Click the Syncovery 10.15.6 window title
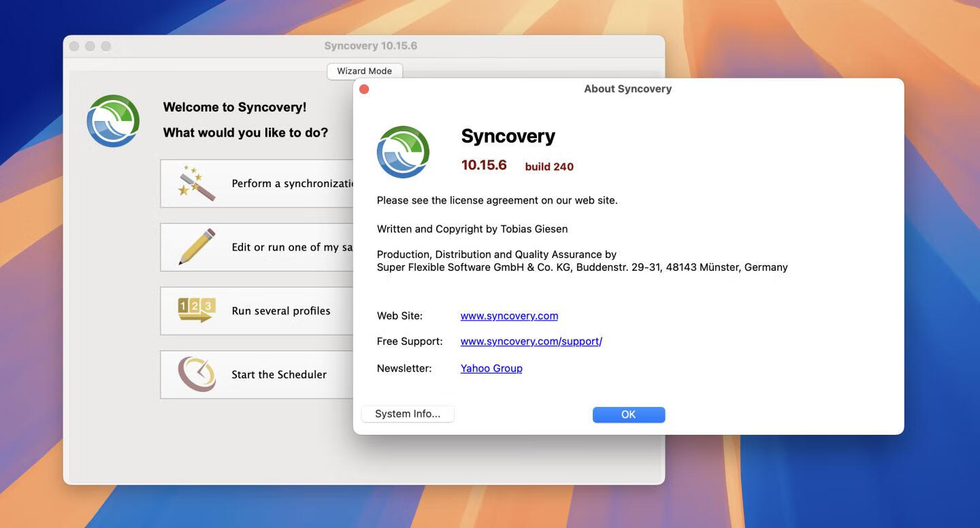Viewport: 980px width, 528px height. (371, 46)
